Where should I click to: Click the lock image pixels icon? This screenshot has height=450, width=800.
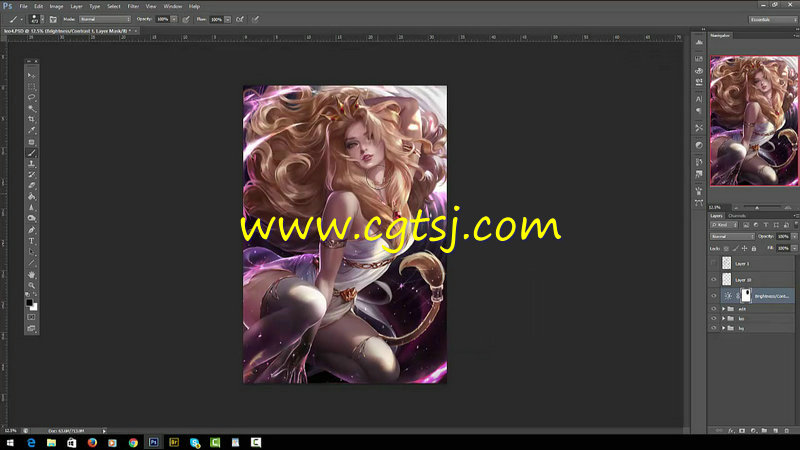click(735, 248)
